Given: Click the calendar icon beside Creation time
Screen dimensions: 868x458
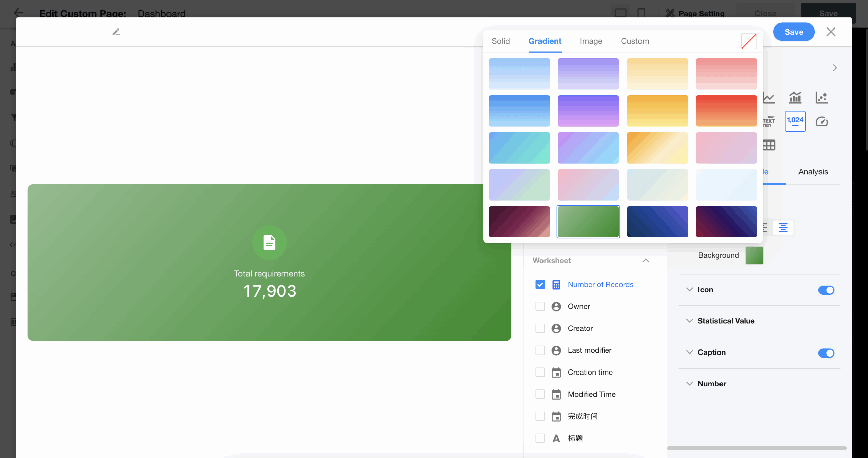Looking at the screenshot, I should 556,373.
